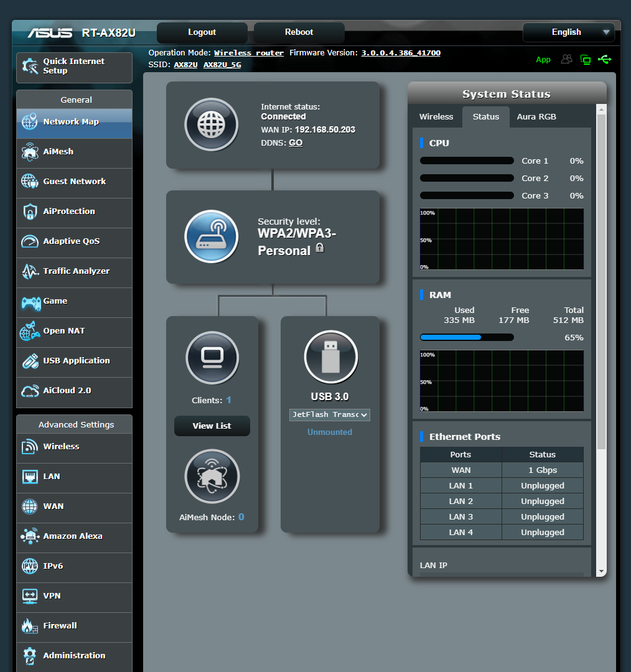The image size is (631, 672).
Task: Click System Status scrollbar down arrow
Action: click(x=601, y=571)
